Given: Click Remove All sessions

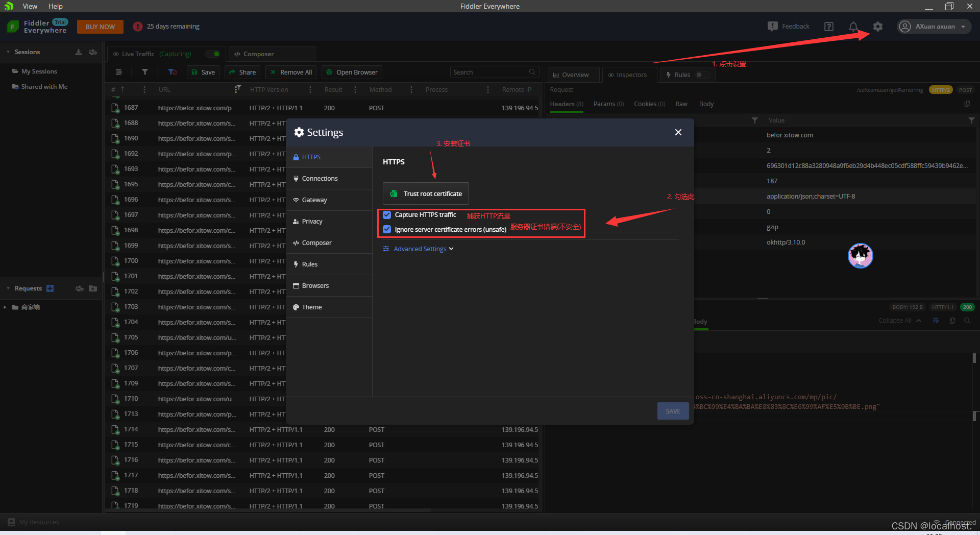Looking at the screenshot, I should coord(291,72).
